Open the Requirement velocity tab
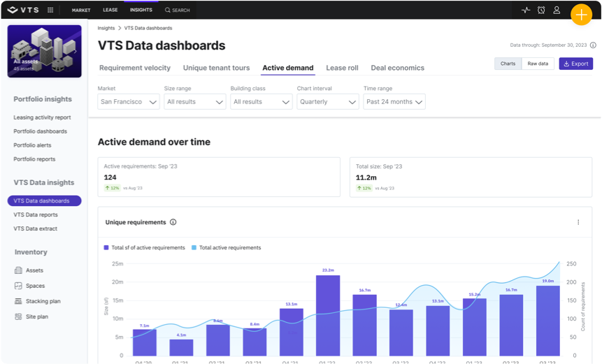Viewport: 602px width, 364px height. [134, 68]
